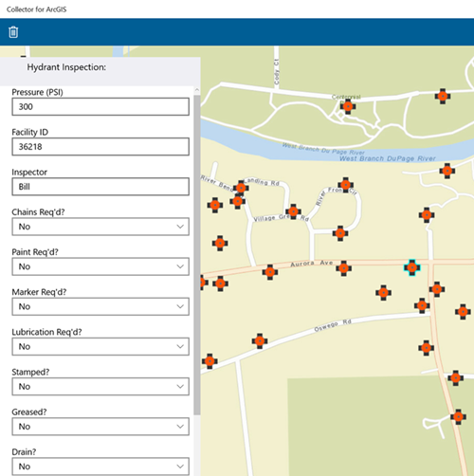Click the form's vertical scrollbar thumb
The height and width of the screenshot is (476, 474).
(197, 254)
